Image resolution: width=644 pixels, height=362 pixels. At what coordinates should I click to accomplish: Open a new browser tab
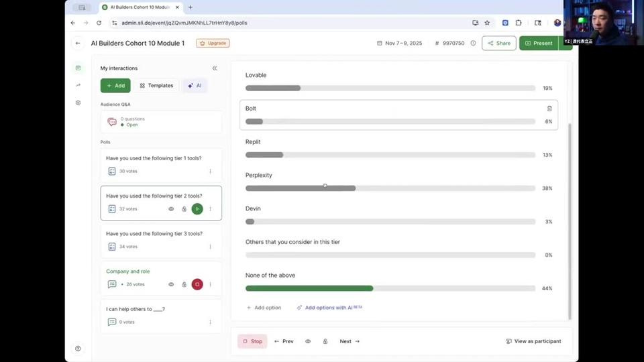coord(190,7)
